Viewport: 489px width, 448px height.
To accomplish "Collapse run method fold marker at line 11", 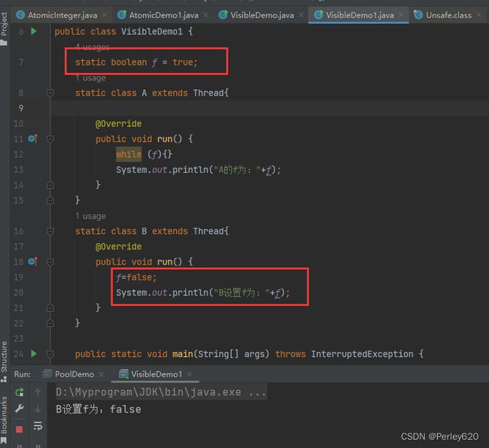I will click(50, 138).
